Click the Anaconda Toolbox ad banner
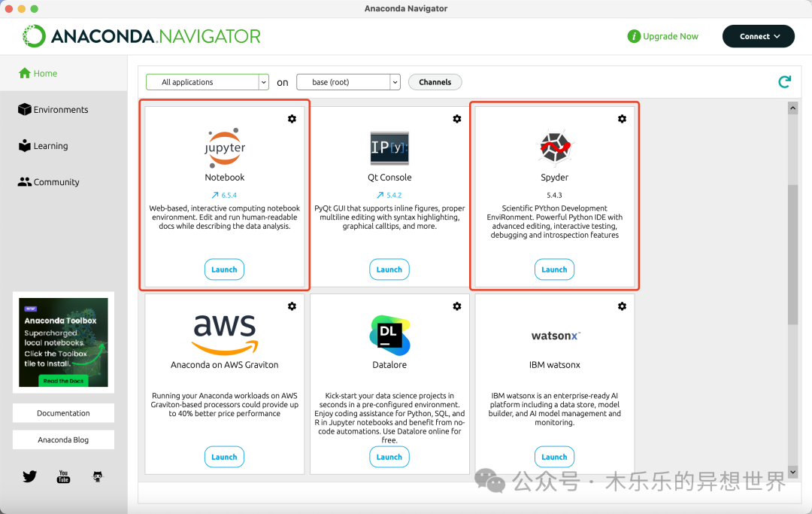 coord(63,342)
